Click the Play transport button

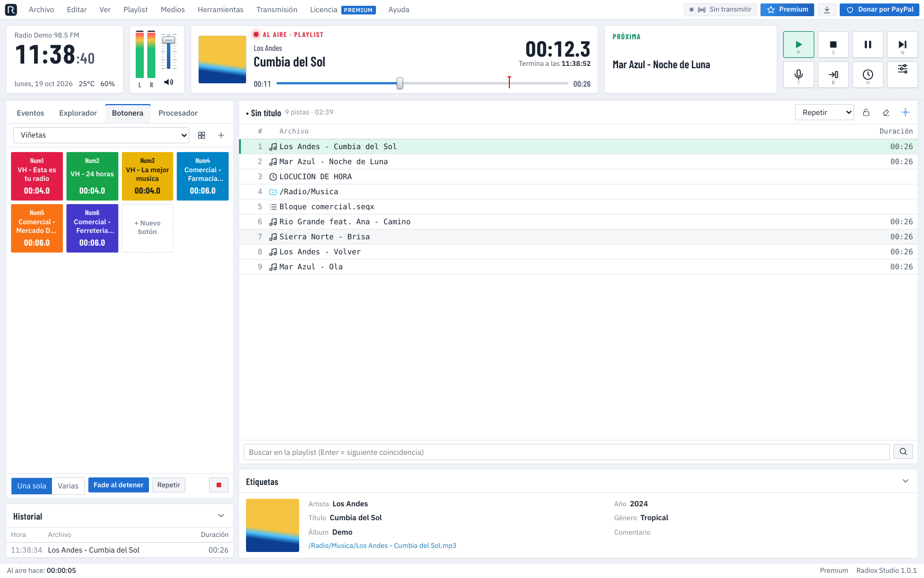pos(799,45)
